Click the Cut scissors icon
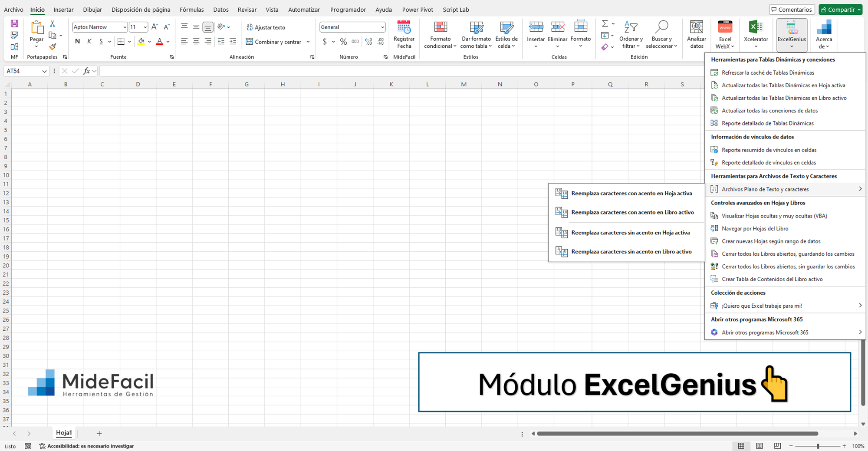 point(53,24)
